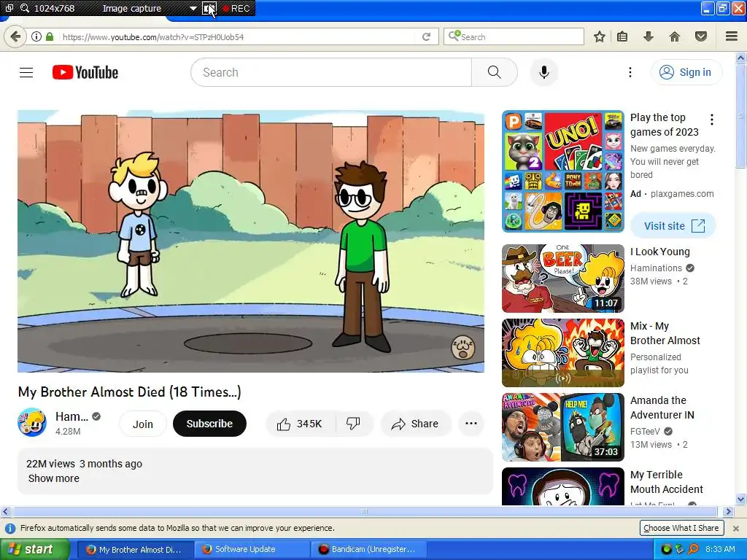Open the YouTube hamburger guide menu
The image size is (747, 560).
26,72
